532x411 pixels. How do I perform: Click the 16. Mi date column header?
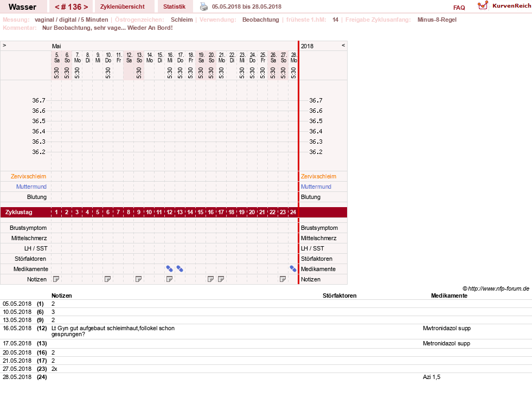click(x=170, y=57)
